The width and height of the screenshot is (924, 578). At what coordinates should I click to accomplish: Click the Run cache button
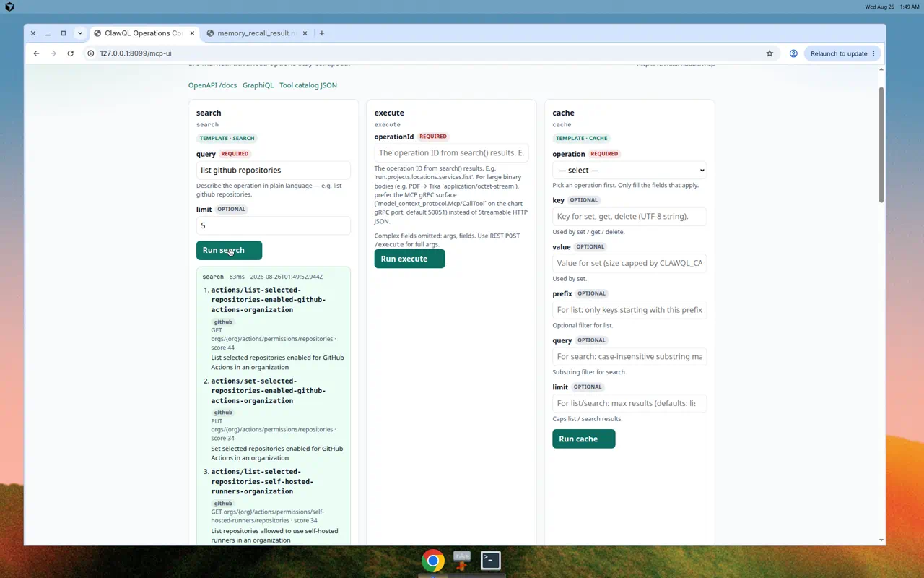583,439
